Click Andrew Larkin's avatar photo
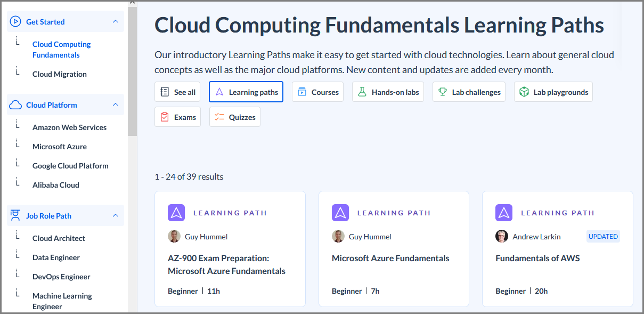The image size is (644, 314). [502, 236]
